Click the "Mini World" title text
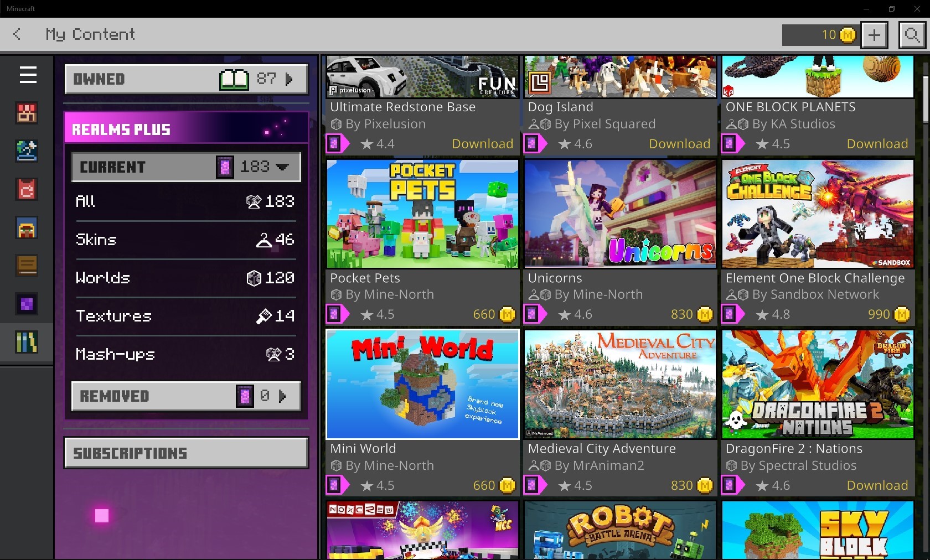Screen dimensions: 930x560 coord(363,449)
